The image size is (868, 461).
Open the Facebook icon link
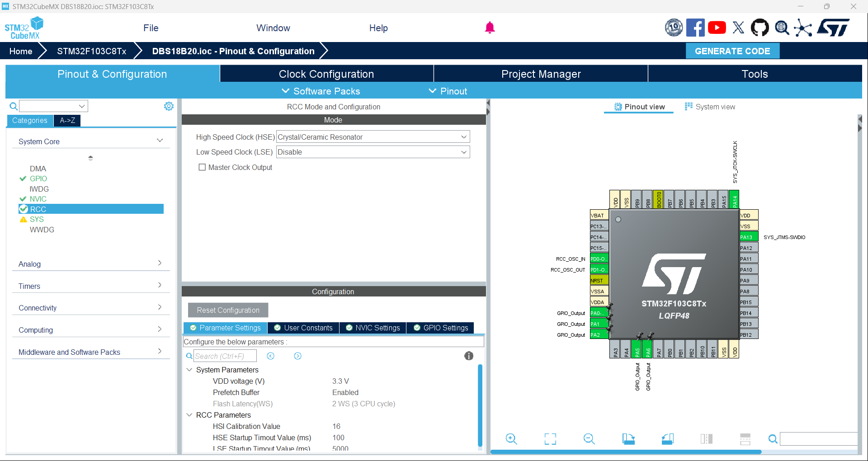[695, 28]
